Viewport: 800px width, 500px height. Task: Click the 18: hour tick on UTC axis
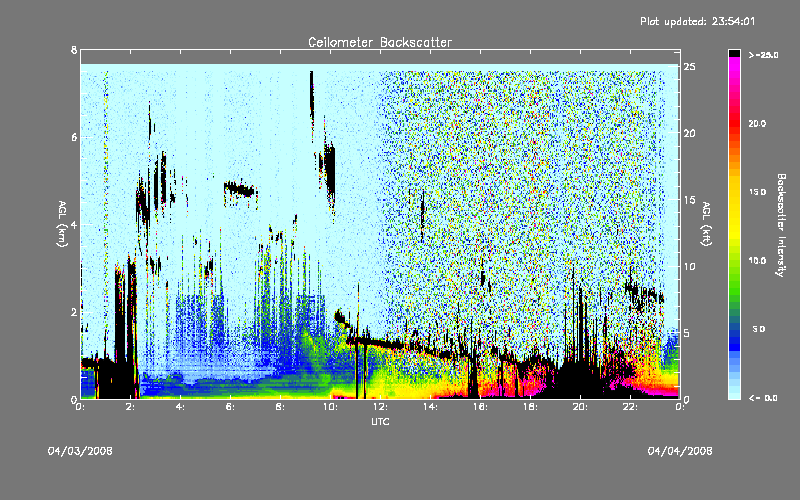530,407
